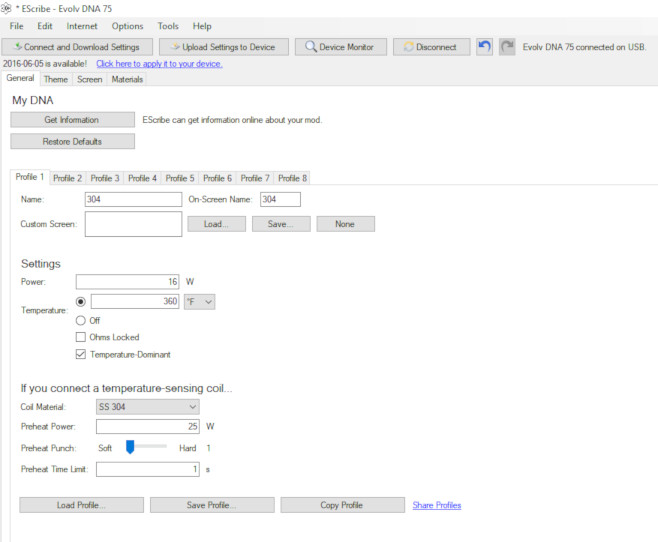Click Upload Settings to Device toolbar button
The width and height of the screenshot is (658, 542).
224,47
